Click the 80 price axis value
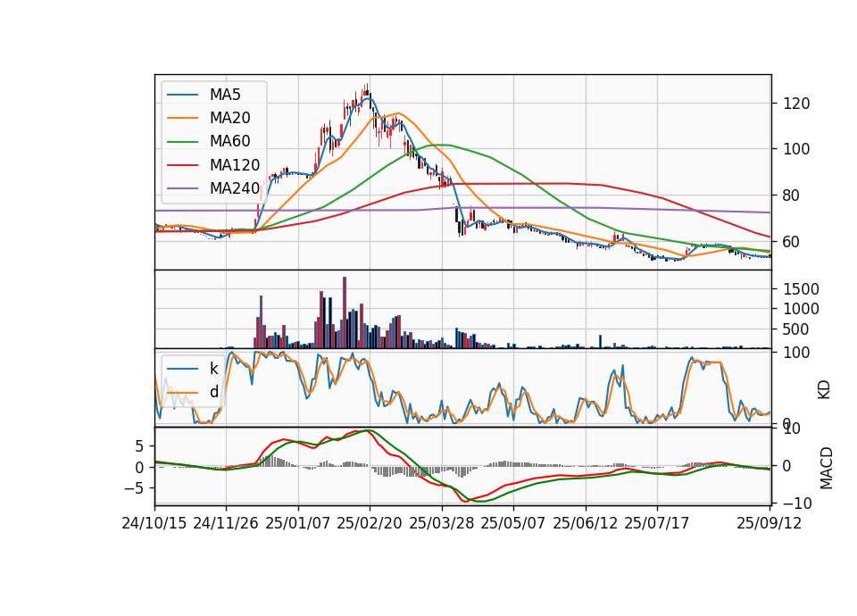857x616 pixels. pos(793,196)
